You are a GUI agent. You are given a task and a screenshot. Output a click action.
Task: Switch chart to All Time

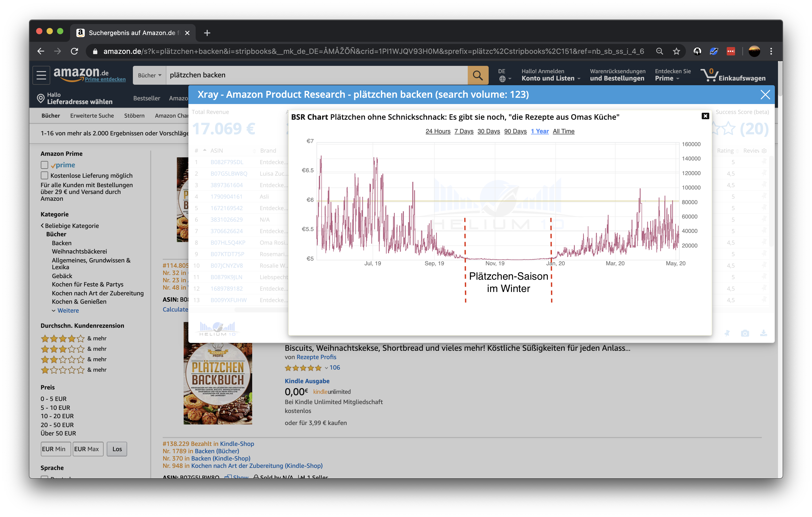[x=563, y=131]
